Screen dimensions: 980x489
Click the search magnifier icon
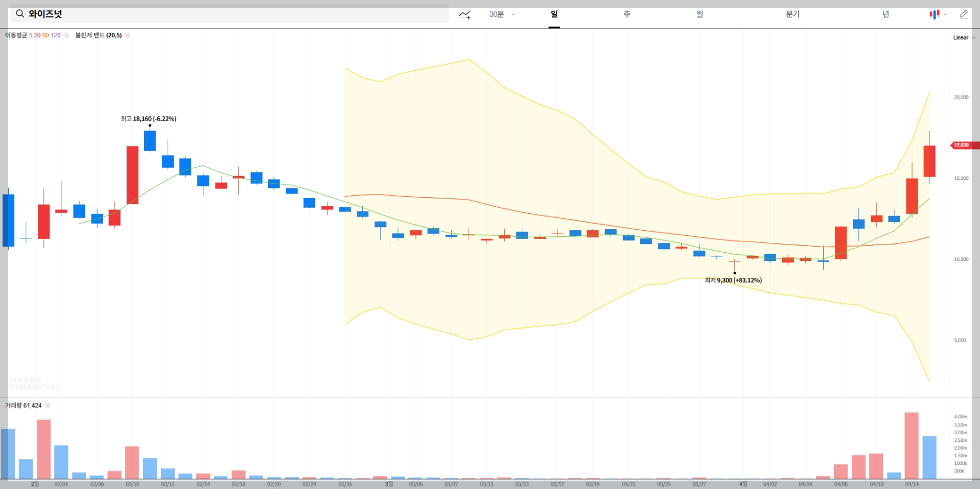(x=20, y=14)
